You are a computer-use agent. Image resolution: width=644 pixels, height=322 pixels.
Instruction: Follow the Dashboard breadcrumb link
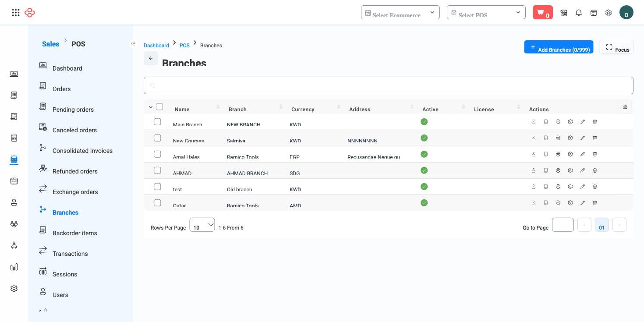pos(156,46)
